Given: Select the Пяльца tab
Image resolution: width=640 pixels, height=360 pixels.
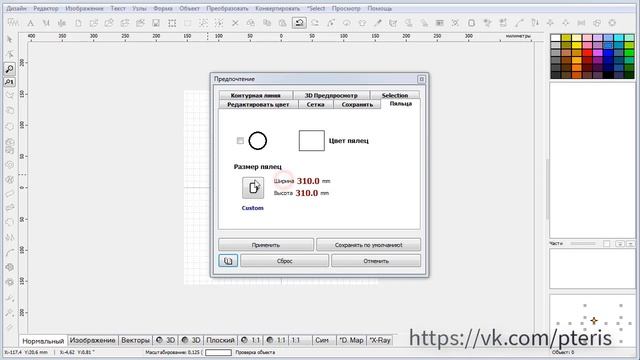Looking at the screenshot, I should (401, 104).
